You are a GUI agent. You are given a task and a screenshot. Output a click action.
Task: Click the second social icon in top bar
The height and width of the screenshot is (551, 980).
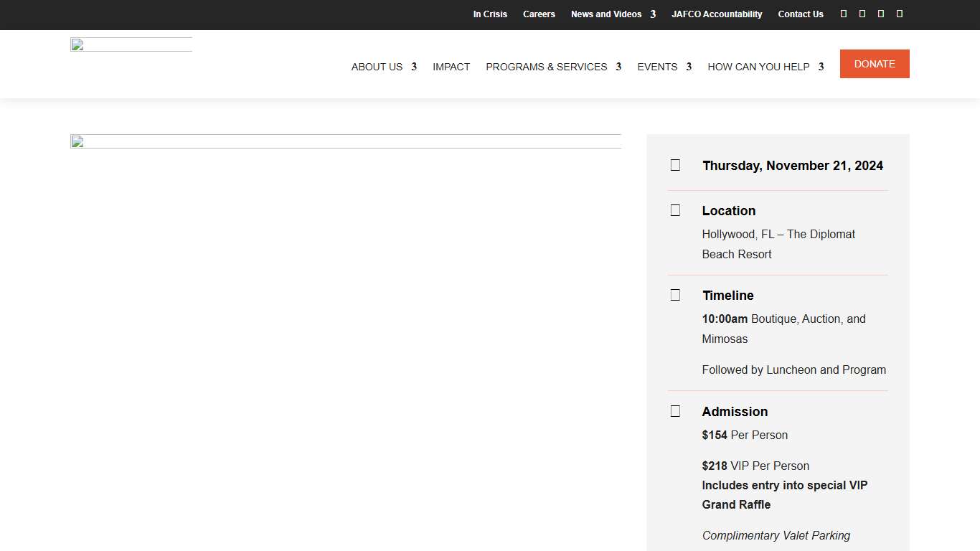[862, 14]
